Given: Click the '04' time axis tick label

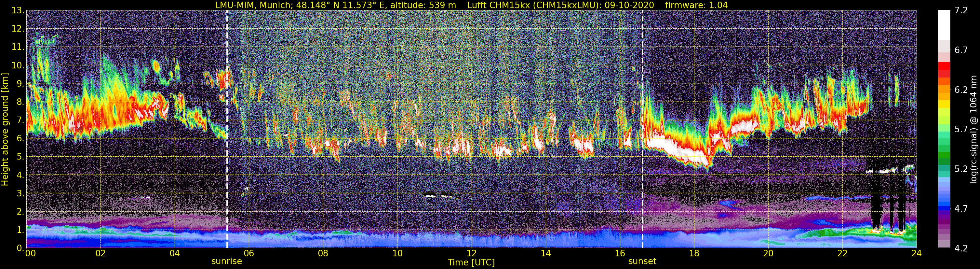Looking at the screenshot, I should (x=175, y=253).
